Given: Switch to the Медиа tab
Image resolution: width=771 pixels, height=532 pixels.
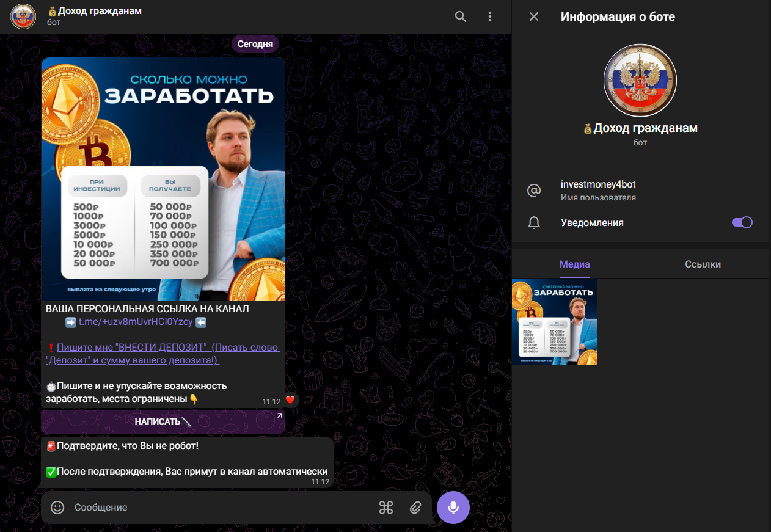Looking at the screenshot, I should pyautogui.click(x=575, y=264).
